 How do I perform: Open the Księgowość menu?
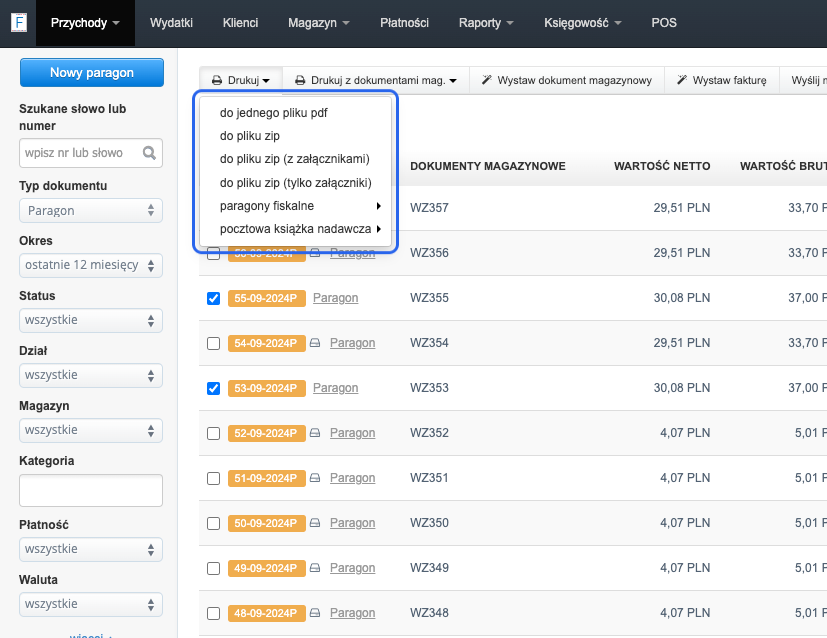582,23
